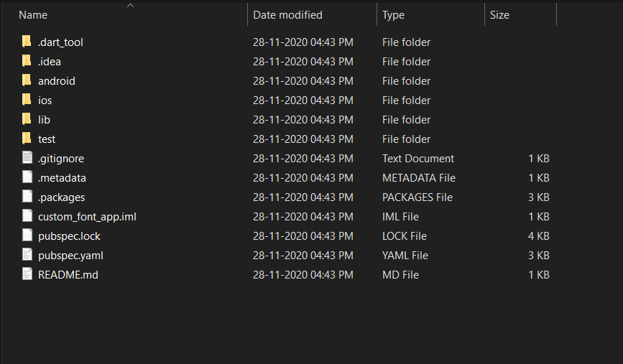This screenshot has height=364, width=623.
Task: Select the ios folder icon
Action: [27, 100]
